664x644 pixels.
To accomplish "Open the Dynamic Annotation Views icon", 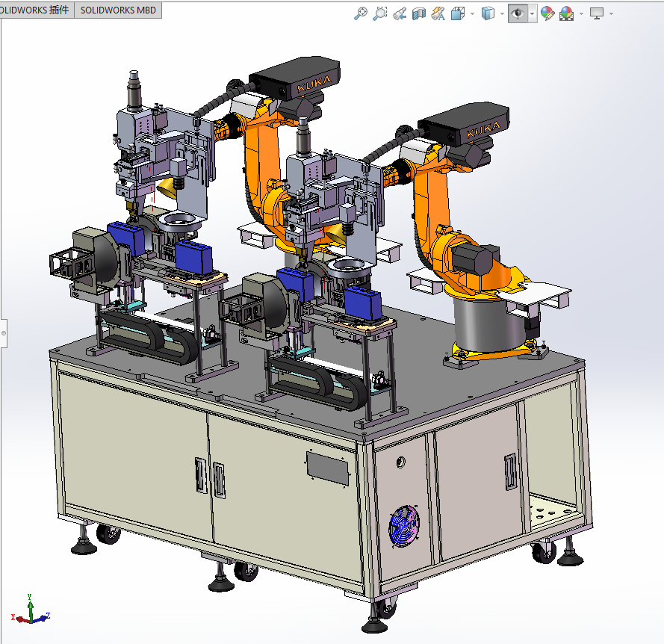I will 438,14.
